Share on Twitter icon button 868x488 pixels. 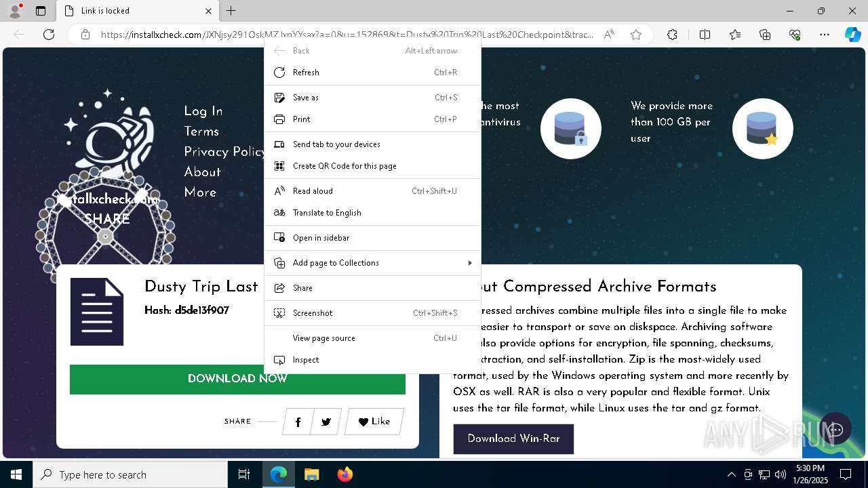[x=326, y=422]
